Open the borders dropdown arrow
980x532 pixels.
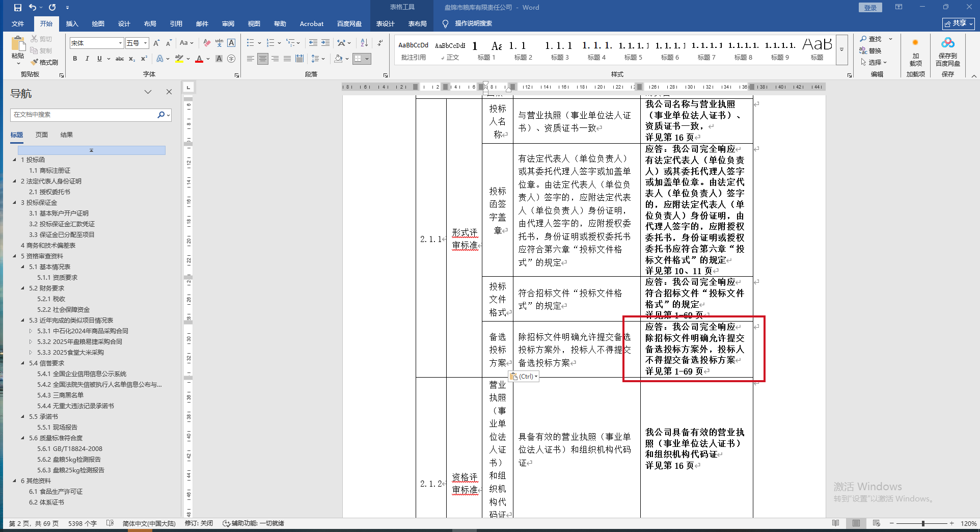[x=367, y=59]
